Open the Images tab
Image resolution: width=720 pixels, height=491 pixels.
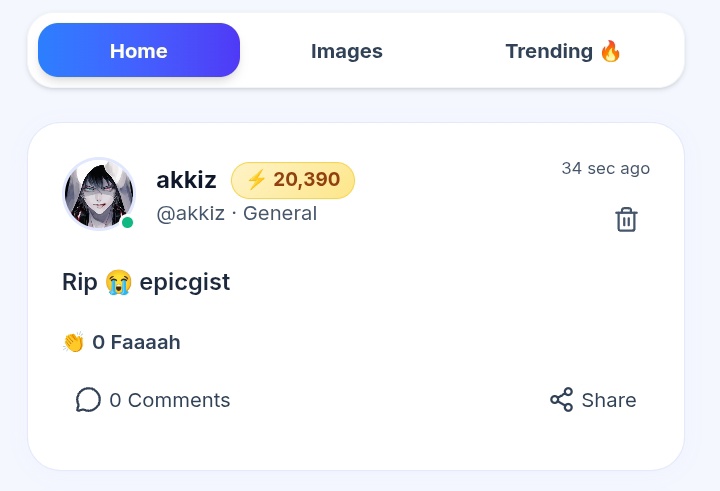click(x=347, y=51)
